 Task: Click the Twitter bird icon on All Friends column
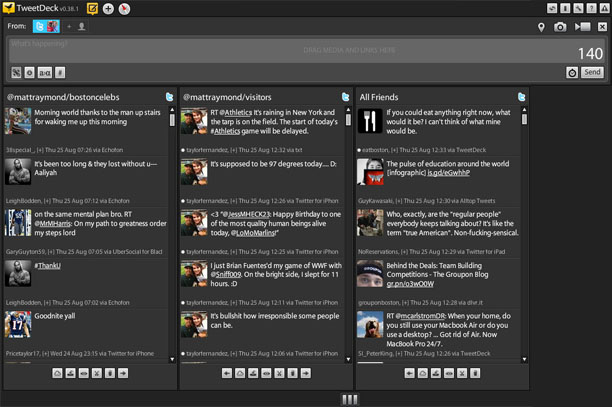pyautogui.click(x=521, y=97)
